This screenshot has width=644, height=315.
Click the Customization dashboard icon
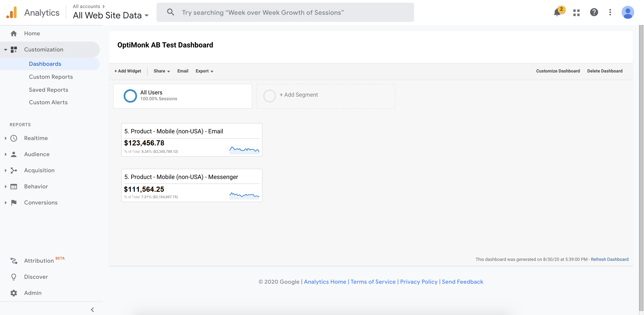[14, 49]
